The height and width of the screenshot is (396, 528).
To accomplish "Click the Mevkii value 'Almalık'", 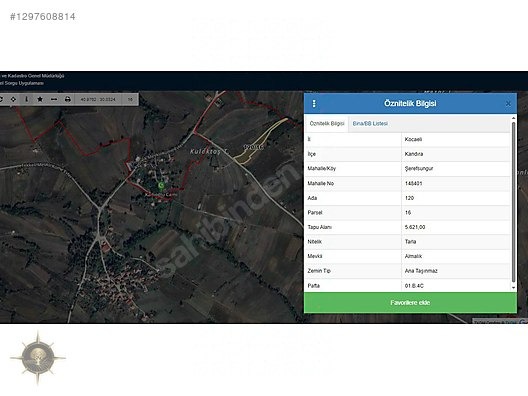I will pyautogui.click(x=413, y=256).
